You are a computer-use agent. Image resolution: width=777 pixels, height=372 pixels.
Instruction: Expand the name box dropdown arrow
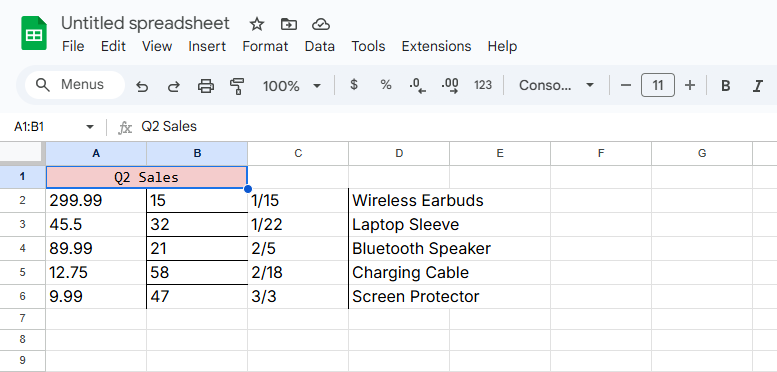coord(90,127)
